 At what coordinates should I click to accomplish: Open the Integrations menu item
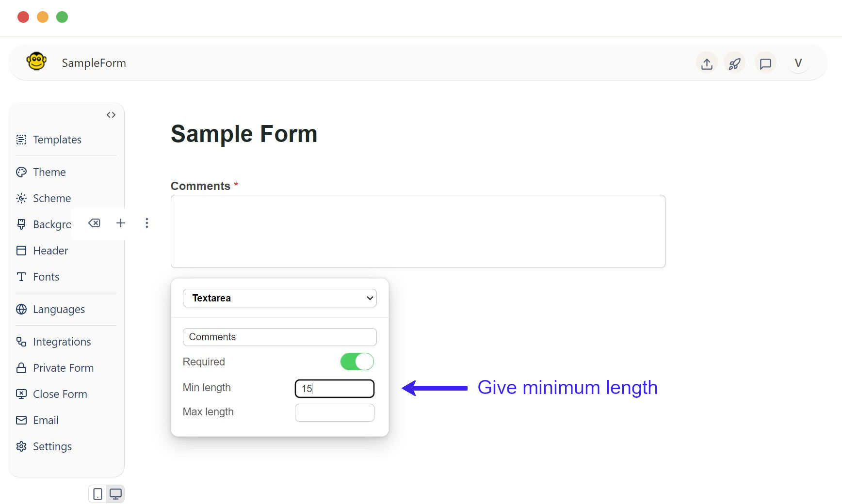[x=62, y=342]
